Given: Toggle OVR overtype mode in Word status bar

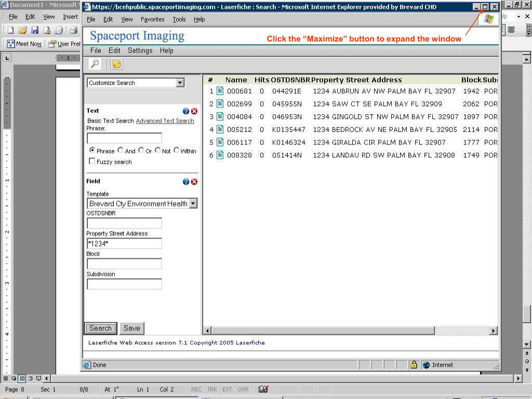Looking at the screenshot, I should pyautogui.click(x=243, y=390).
